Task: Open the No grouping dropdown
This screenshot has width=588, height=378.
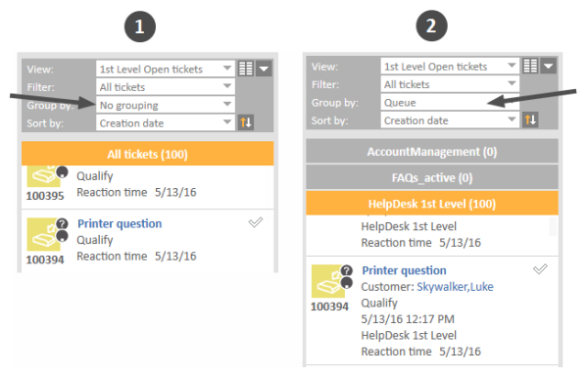Action: 166,105
